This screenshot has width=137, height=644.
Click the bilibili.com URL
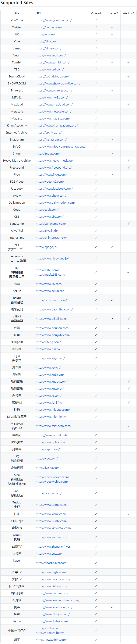click(x=51, y=319)
